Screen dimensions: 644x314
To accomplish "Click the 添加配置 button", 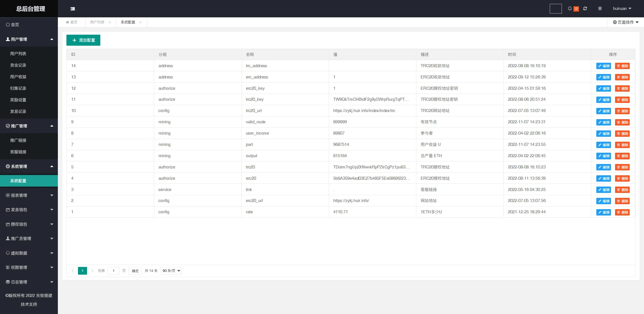I will click(83, 40).
